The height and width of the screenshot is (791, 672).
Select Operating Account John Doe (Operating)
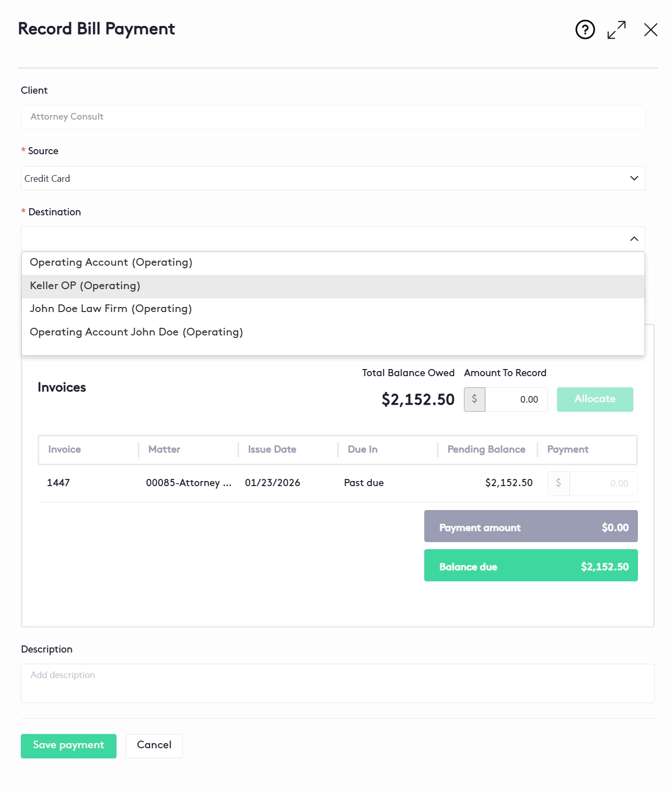click(x=136, y=332)
